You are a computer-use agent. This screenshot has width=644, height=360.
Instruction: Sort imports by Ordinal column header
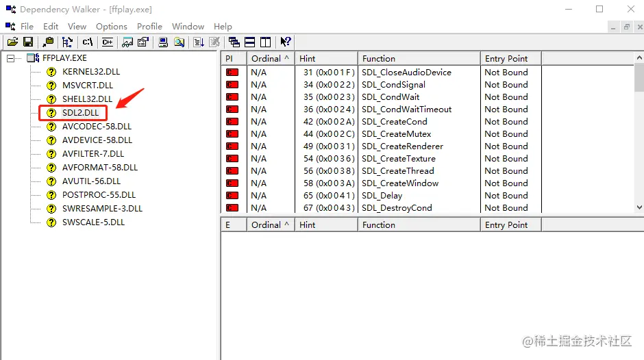(x=271, y=59)
